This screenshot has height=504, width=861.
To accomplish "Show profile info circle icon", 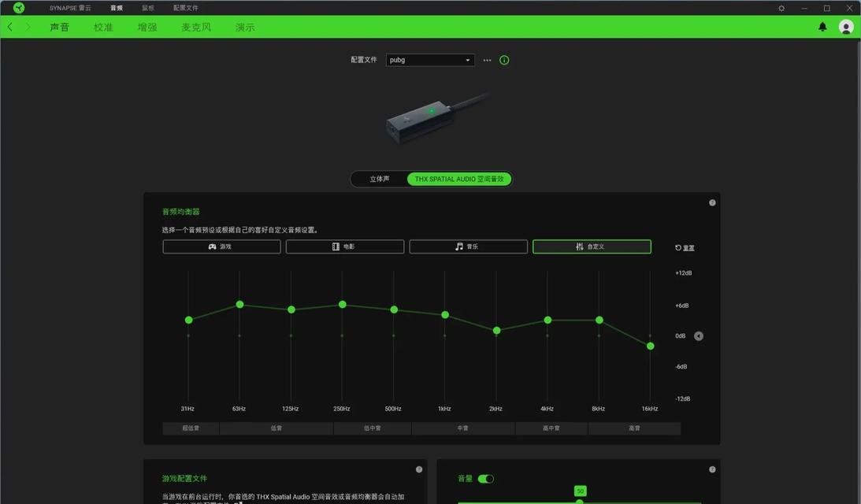I will click(504, 61).
